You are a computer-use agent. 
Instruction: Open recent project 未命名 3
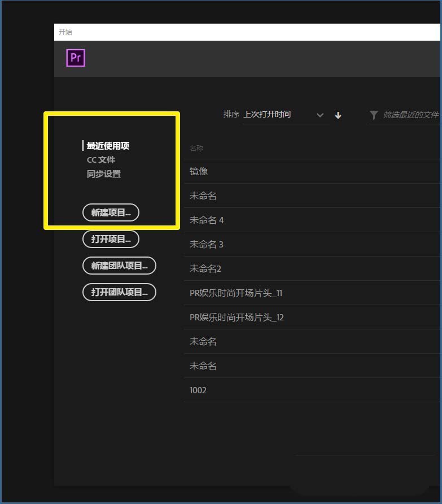(x=312, y=244)
